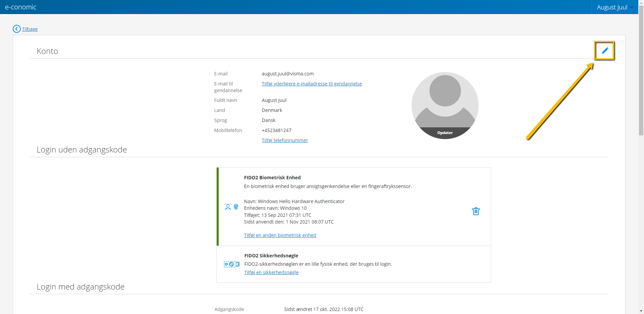Click the scrollbar down arrow
Screen dimensions: 644x314
tap(641, 311)
